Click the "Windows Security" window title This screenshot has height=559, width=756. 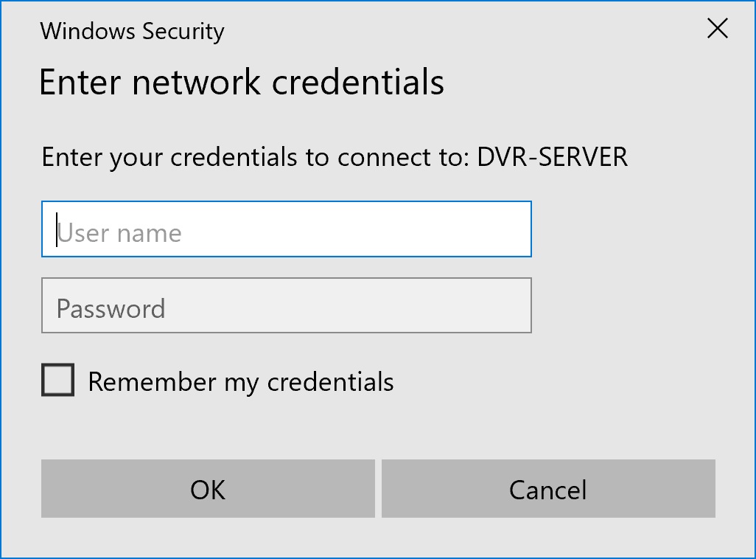(132, 31)
